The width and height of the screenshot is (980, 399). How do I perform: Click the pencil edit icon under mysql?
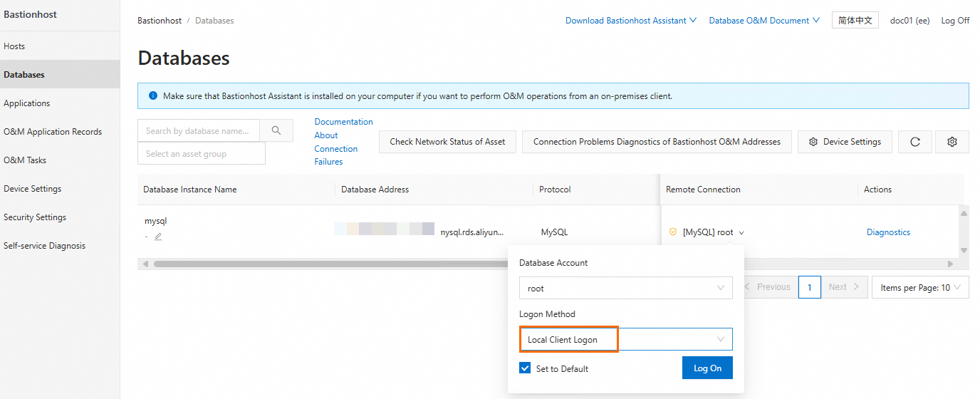click(x=158, y=237)
